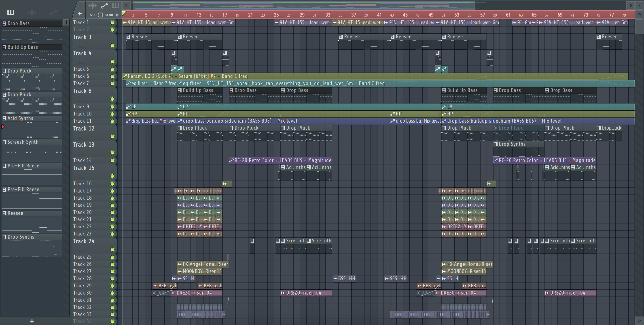The width and height of the screenshot is (644, 325).
Task: Select Track 24 header label
Action: coord(84,242)
